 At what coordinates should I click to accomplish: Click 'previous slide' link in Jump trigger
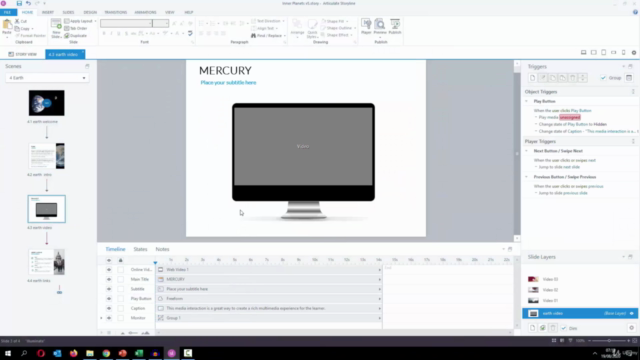pos(575,193)
